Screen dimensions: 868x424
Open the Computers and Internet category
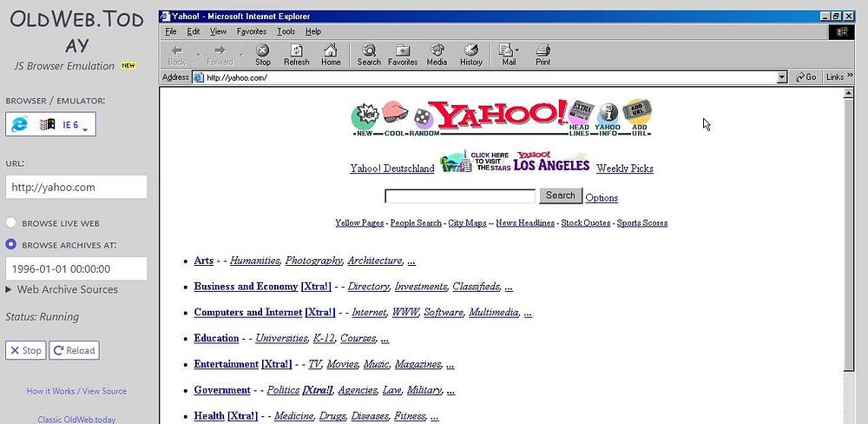[x=248, y=313]
